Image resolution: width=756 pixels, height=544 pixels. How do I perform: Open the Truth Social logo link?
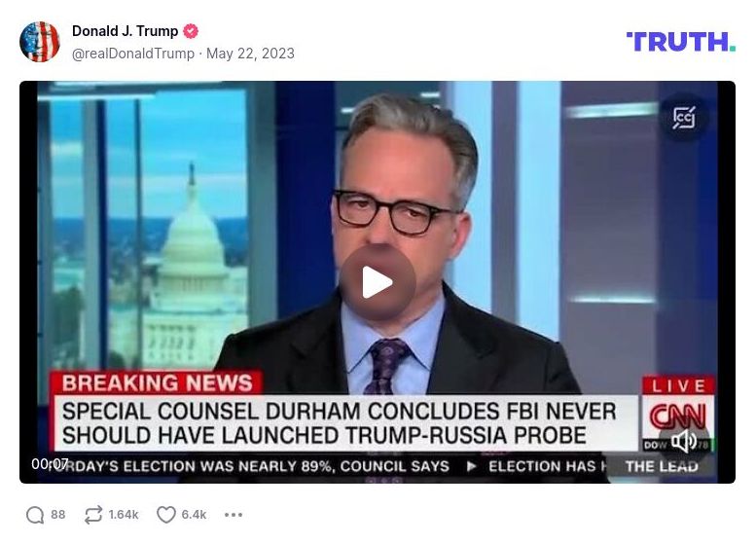681,42
